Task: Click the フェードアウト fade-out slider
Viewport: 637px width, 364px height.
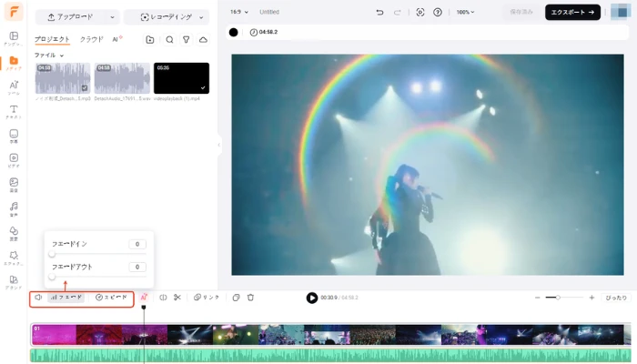Action: (98, 277)
